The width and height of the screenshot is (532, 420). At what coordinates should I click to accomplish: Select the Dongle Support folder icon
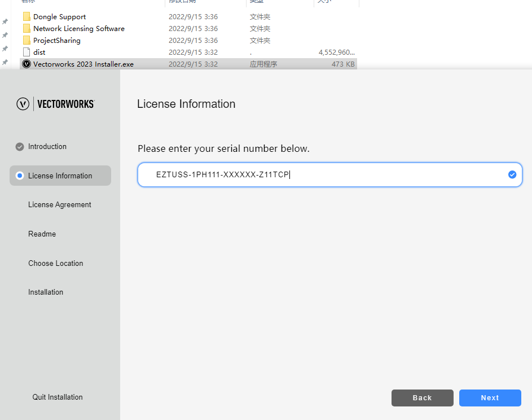tap(27, 16)
